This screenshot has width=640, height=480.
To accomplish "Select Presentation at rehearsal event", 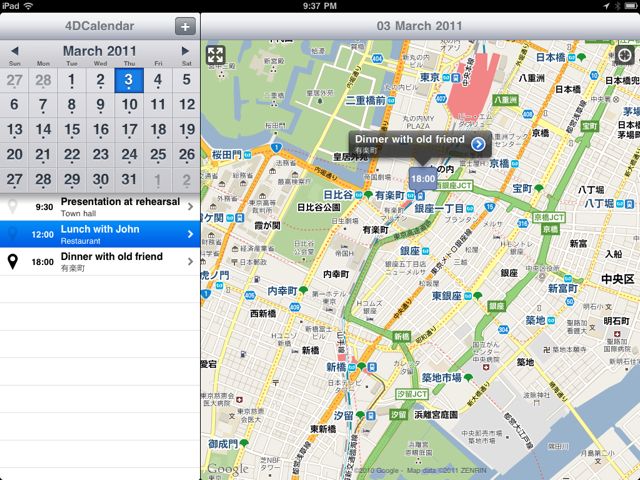I will click(100, 207).
